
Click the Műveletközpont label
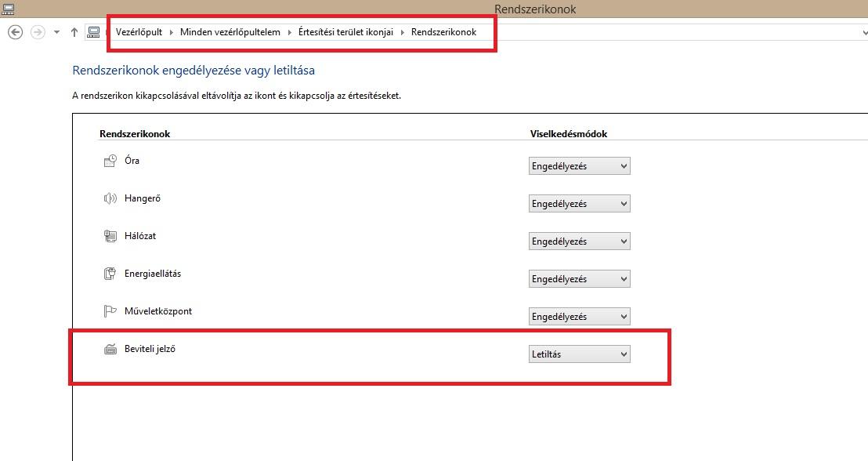point(158,310)
